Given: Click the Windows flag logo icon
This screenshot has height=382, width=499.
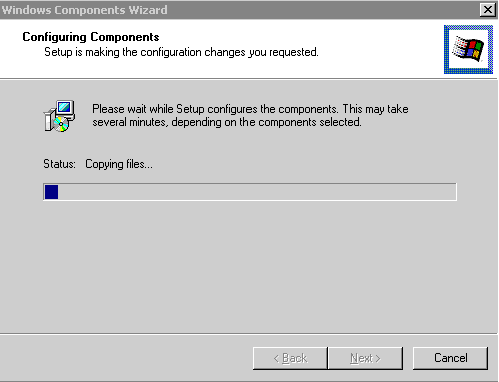Looking at the screenshot, I should pyautogui.click(x=468, y=49).
